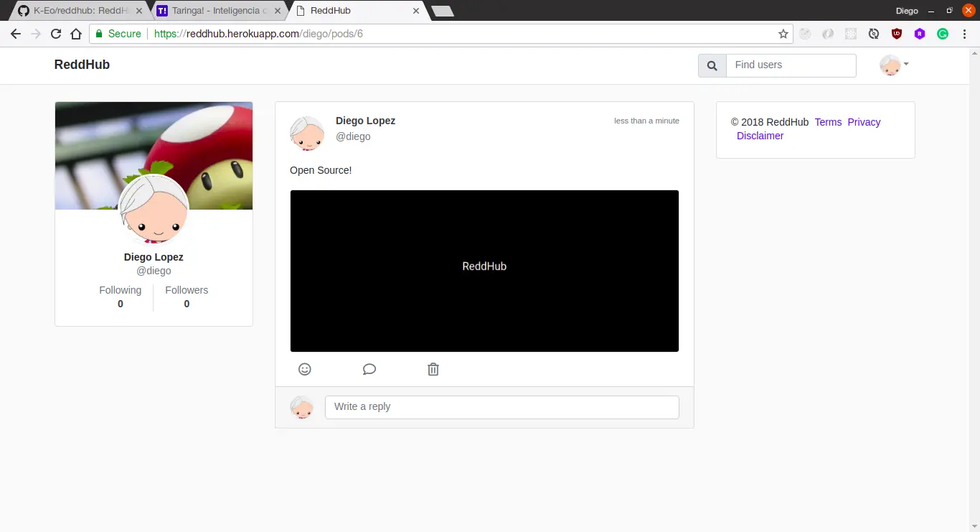Go to the ReddHub home brand link
Screen dimensions: 980x532
pyautogui.click(x=82, y=65)
